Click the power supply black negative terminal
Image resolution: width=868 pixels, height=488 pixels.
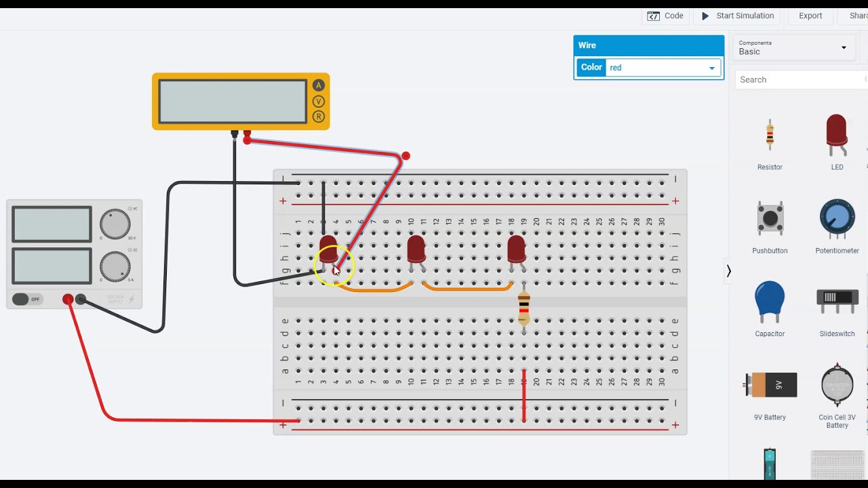click(81, 299)
